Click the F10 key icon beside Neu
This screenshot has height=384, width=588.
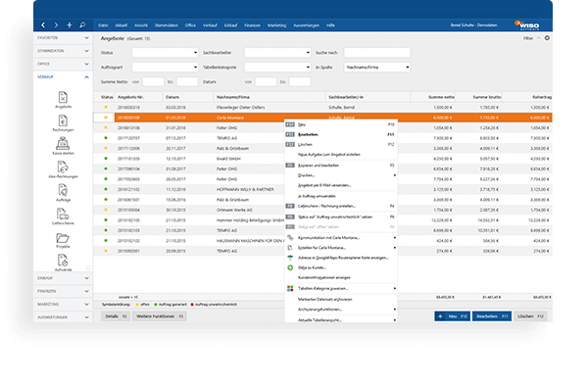point(290,124)
